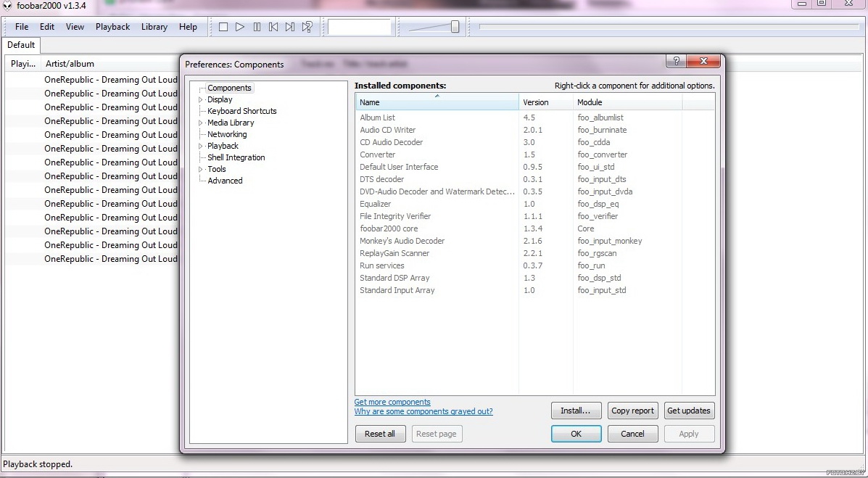868x478 pixels.
Task: Open the Advanced preferences page
Action: pyautogui.click(x=225, y=181)
